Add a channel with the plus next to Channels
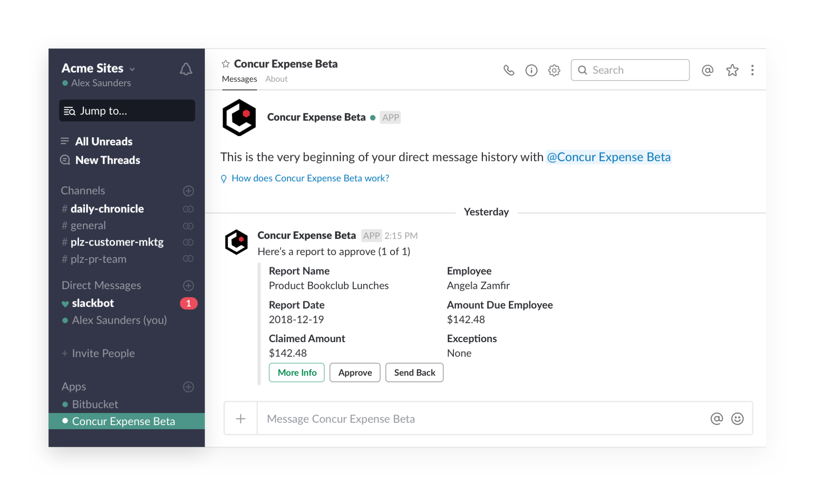 point(188,191)
